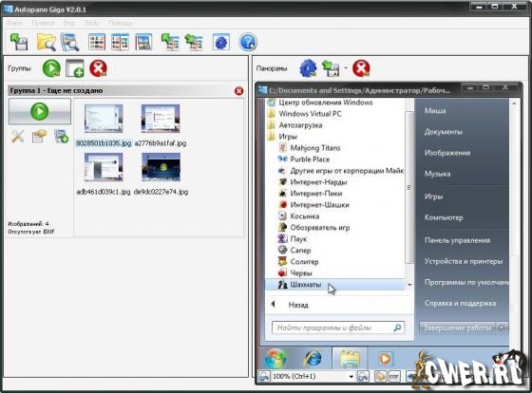The width and height of the screenshot is (532, 393).
Task: Click the zoom icon right of 100% dropdown
Action: click(363, 376)
